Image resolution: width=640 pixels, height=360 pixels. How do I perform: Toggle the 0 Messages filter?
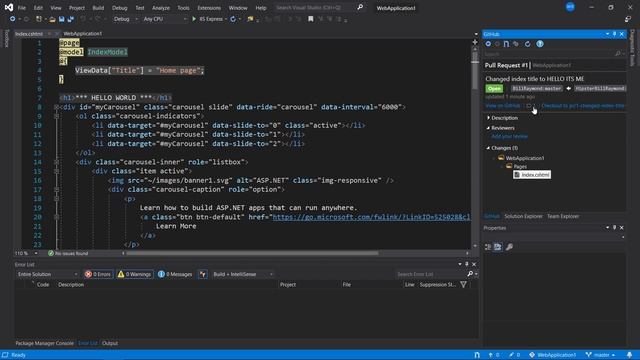[175, 274]
